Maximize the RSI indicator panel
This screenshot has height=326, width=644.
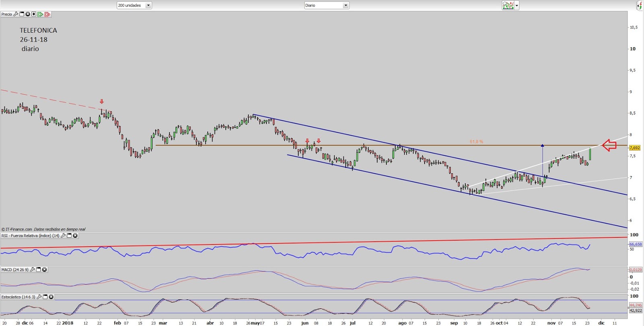(x=69, y=235)
